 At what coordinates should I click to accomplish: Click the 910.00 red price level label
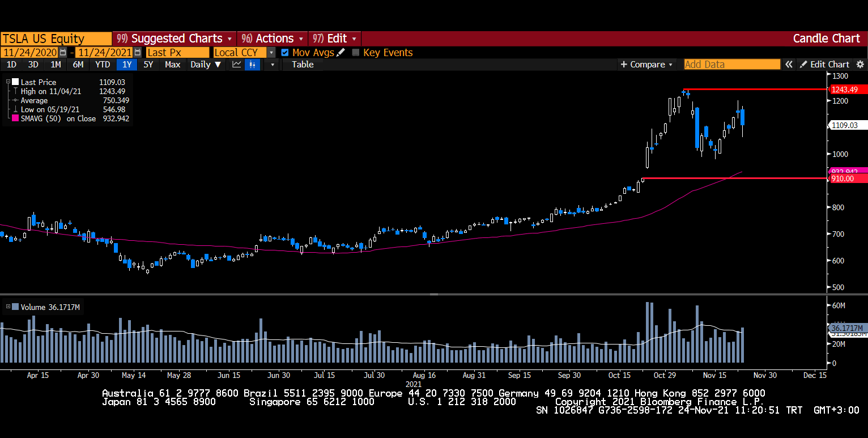[x=848, y=178]
